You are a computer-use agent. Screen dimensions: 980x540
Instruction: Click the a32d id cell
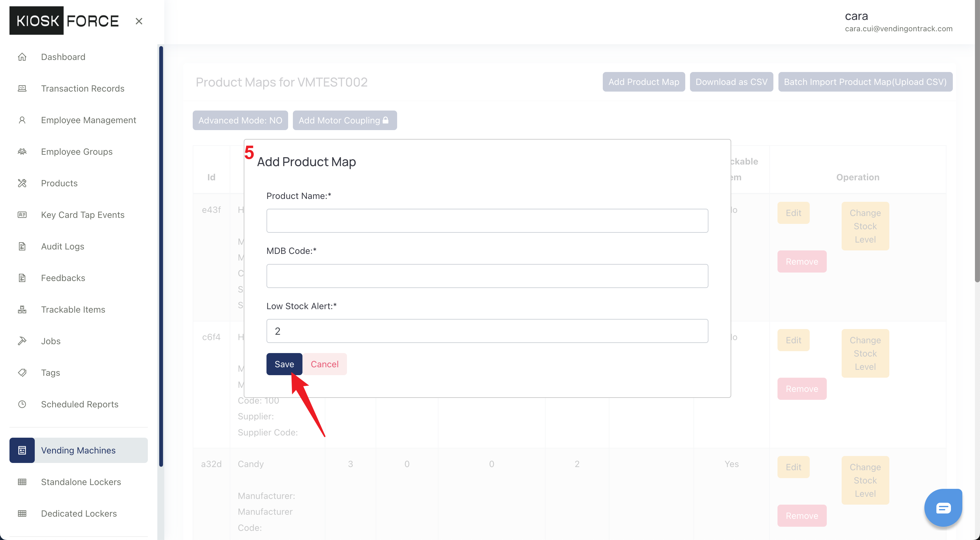(x=211, y=464)
